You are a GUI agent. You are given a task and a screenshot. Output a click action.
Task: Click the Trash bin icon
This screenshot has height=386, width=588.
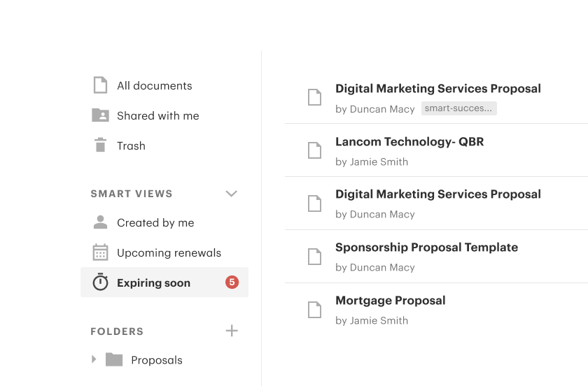[101, 145]
